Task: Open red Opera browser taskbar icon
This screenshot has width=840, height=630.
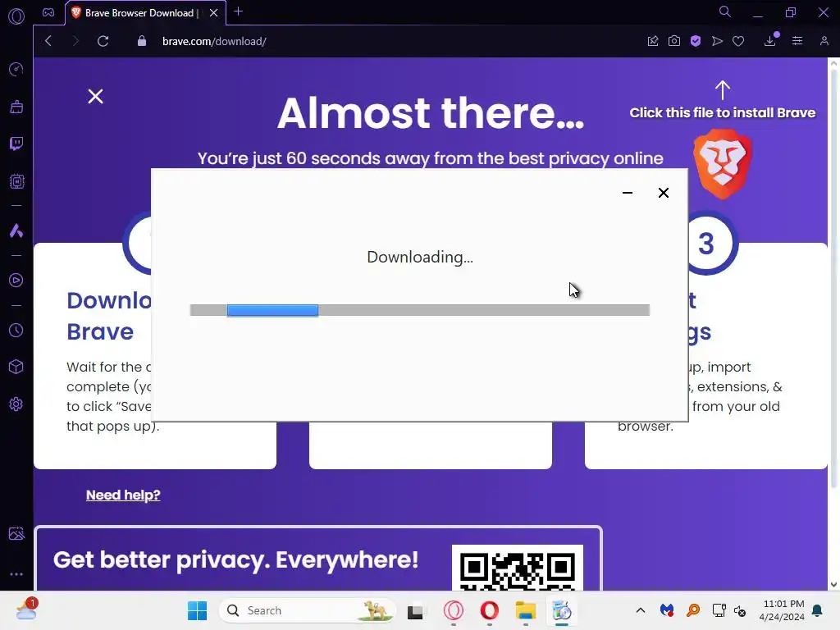Action: (489, 610)
